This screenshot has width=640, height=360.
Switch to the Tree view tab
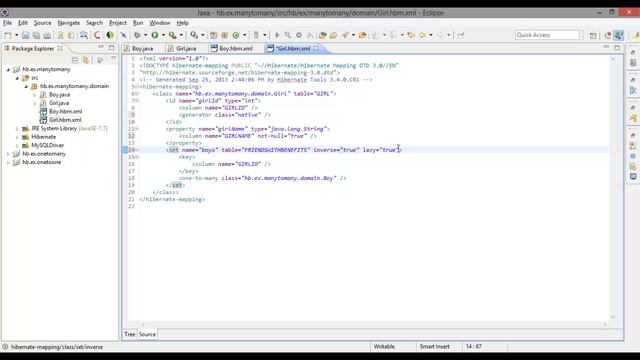(x=129, y=334)
